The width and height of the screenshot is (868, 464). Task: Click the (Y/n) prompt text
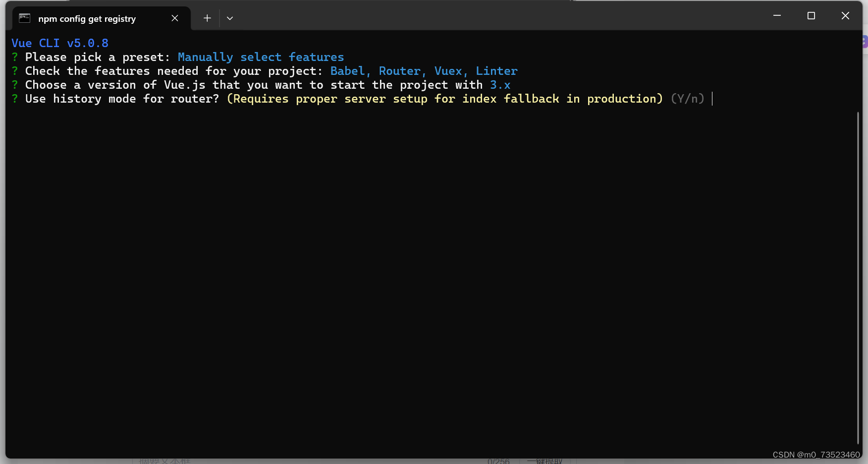click(687, 99)
